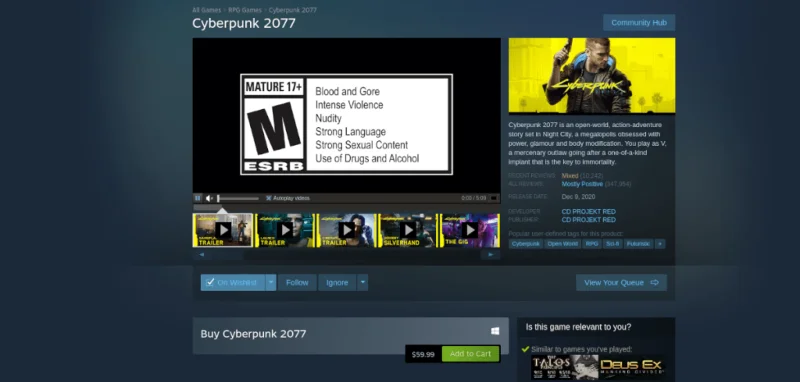Open the wishlist dropdown arrow

pos(271,283)
